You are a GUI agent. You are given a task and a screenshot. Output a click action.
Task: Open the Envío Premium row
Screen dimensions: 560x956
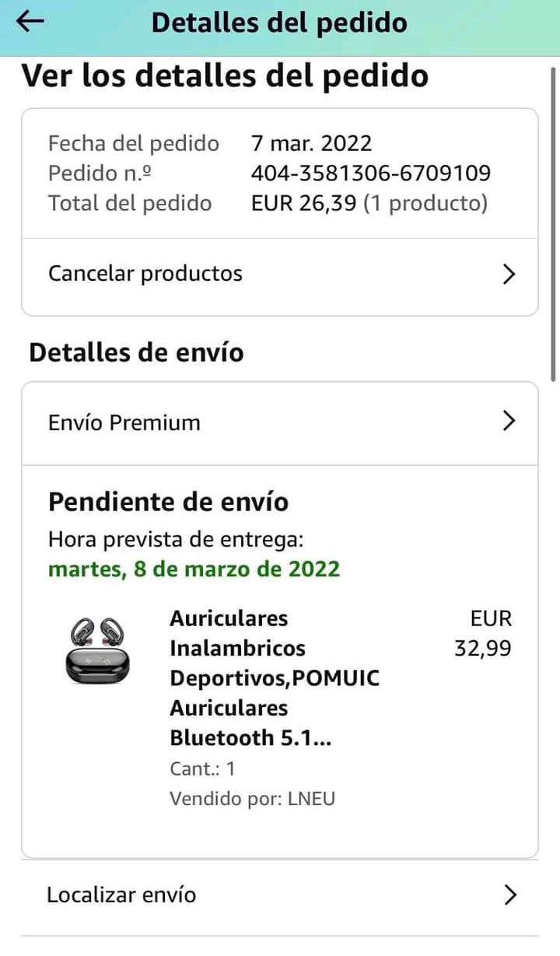click(280, 423)
